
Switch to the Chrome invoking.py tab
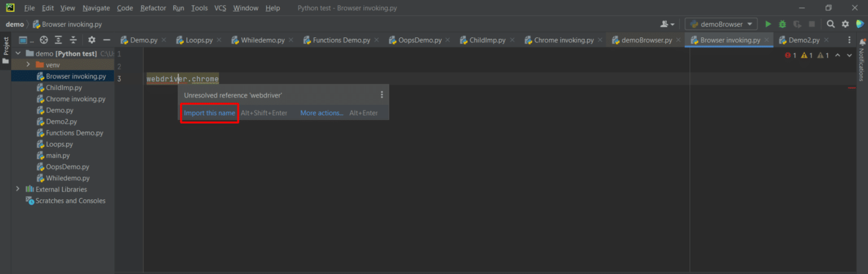pos(563,40)
